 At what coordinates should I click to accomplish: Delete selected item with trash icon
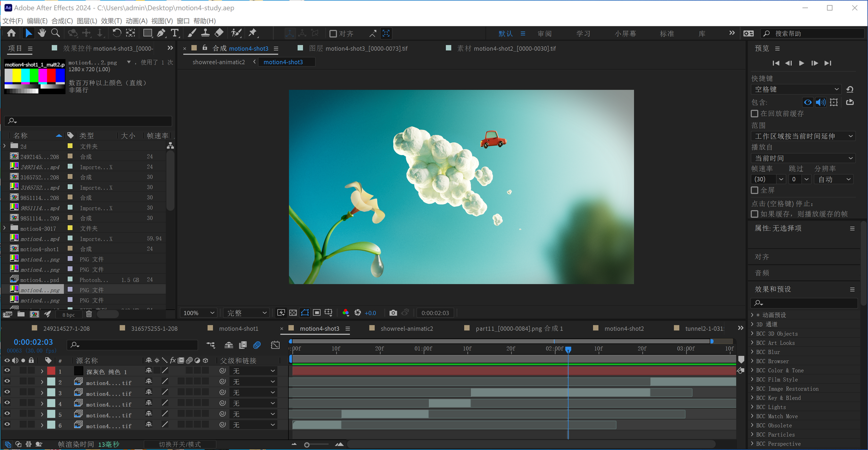tap(89, 314)
